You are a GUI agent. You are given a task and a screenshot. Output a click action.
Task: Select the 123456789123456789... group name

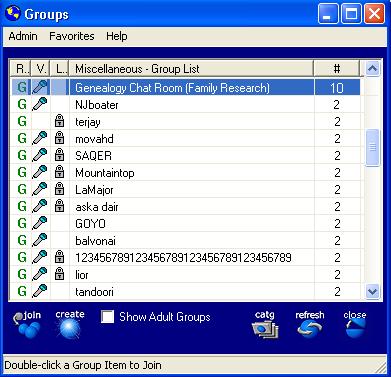[x=183, y=258]
